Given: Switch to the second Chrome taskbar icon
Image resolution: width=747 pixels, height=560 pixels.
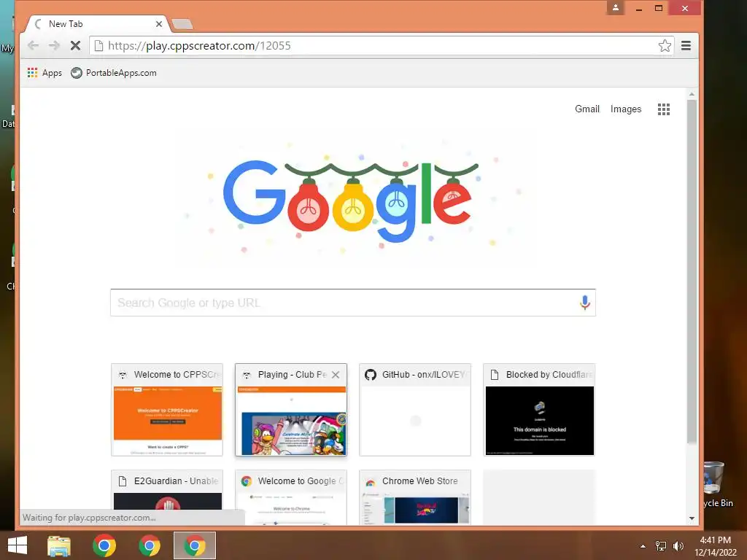Looking at the screenshot, I should [x=149, y=545].
